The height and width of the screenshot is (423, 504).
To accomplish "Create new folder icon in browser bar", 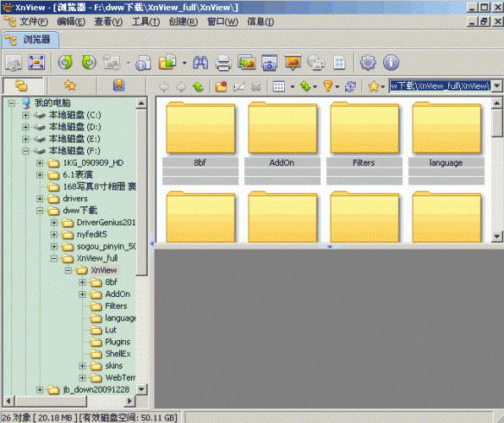I will coord(222,86).
